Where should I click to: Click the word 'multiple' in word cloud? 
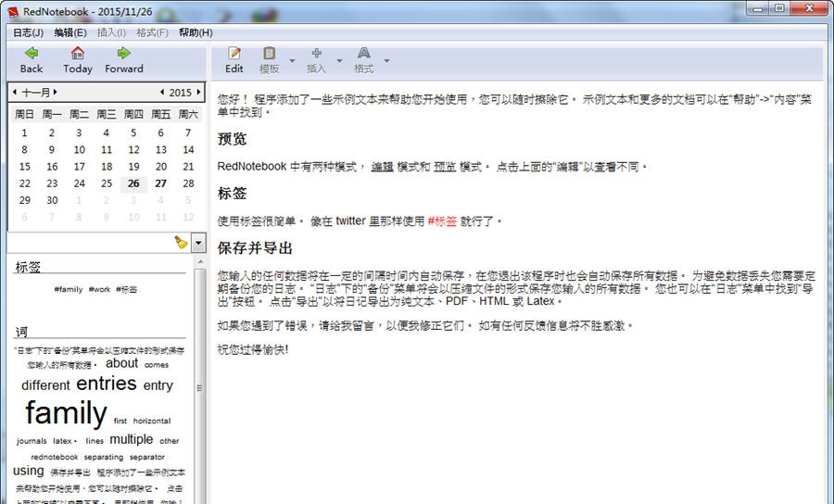(x=132, y=440)
